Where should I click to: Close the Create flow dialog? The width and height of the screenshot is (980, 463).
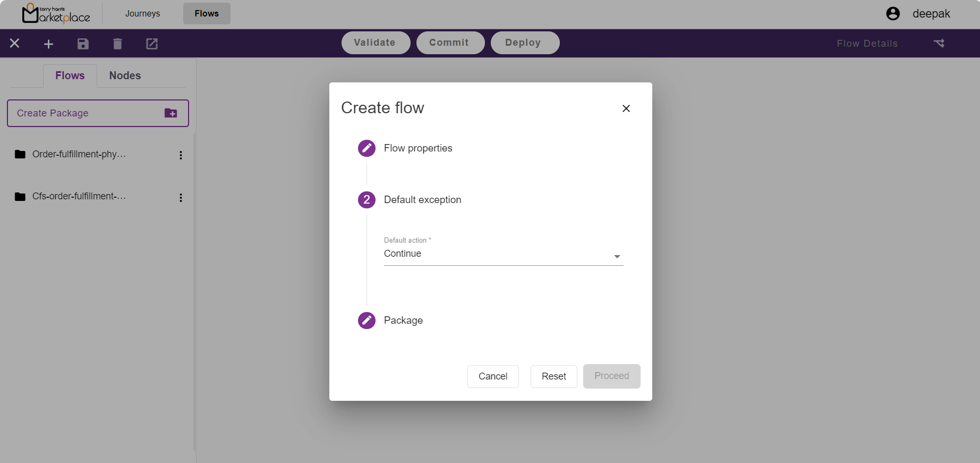[626, 108]
